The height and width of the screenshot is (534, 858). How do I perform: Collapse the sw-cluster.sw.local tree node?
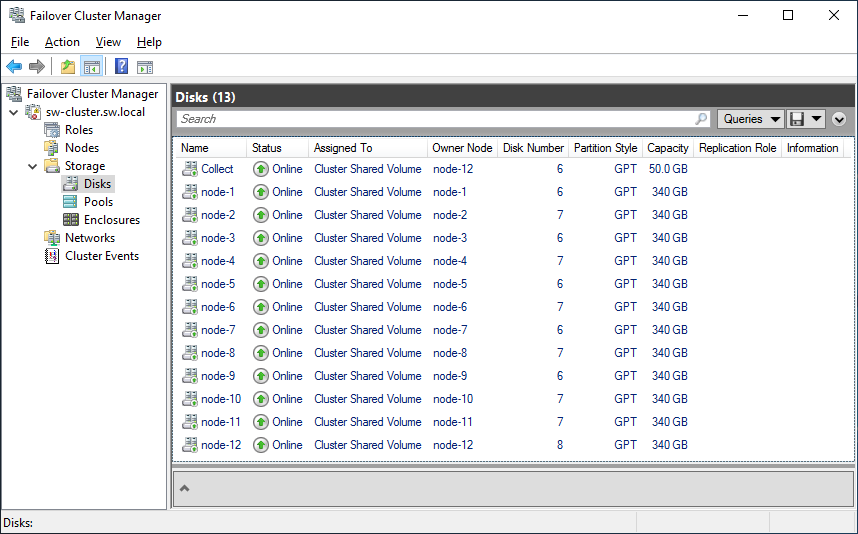pos(14,113)
